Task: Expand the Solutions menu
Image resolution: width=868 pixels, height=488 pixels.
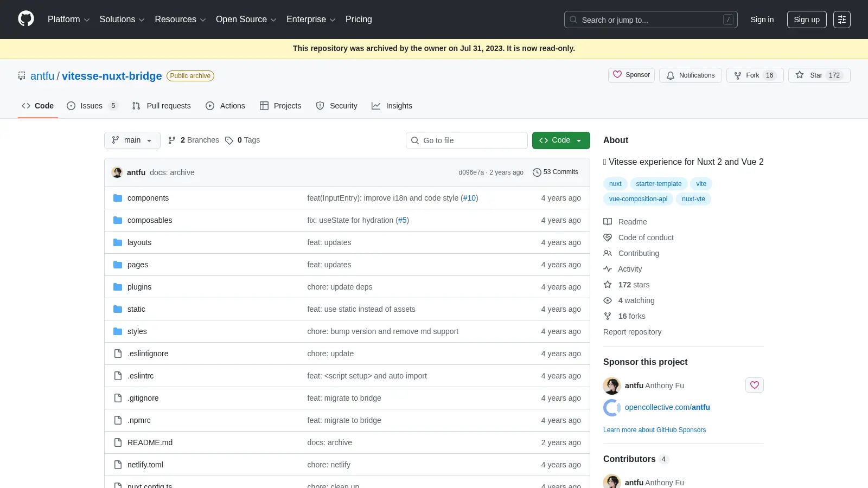Action: (122, 20)
